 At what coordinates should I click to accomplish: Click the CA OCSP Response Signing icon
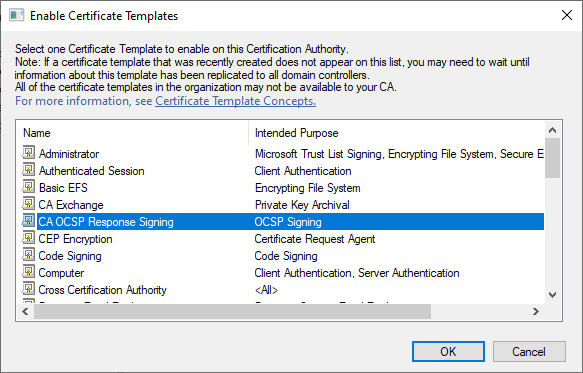pyautogui.click(x=28, y=221)
